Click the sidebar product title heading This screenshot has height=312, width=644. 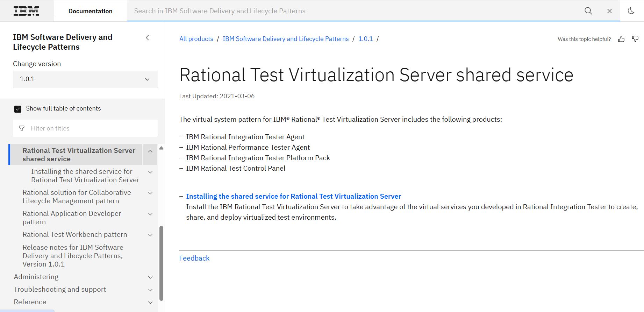click(x=63, y=42)
